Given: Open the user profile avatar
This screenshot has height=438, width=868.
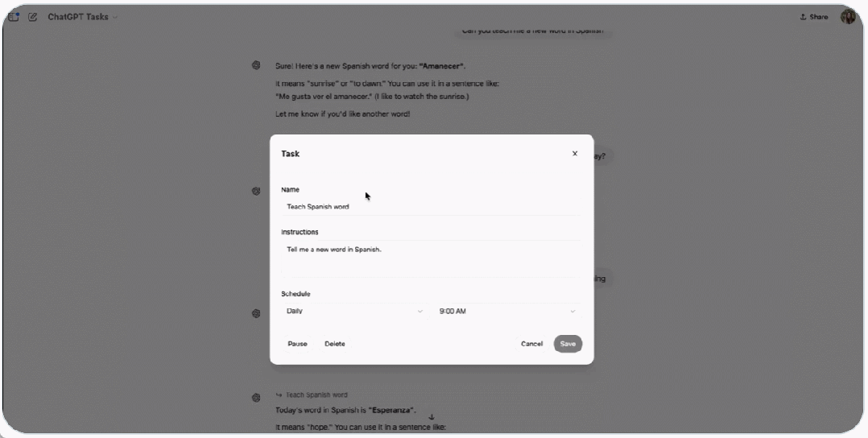Looking at the screenshot, I should [x=848, y=17].
